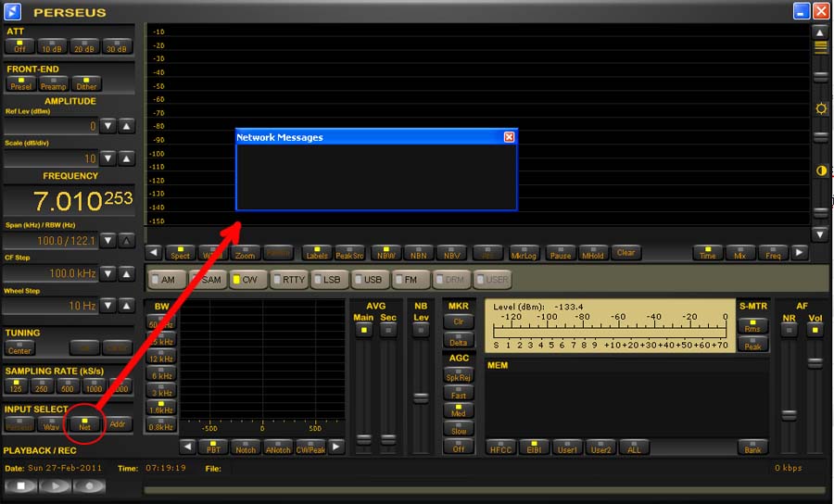This screenshot has width=834, height=504.
Task: Select the Net input source
Action: 84,423
